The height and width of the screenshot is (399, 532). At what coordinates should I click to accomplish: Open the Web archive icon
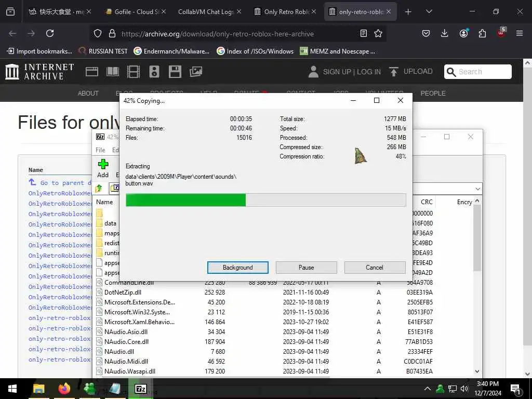[91, 72]
